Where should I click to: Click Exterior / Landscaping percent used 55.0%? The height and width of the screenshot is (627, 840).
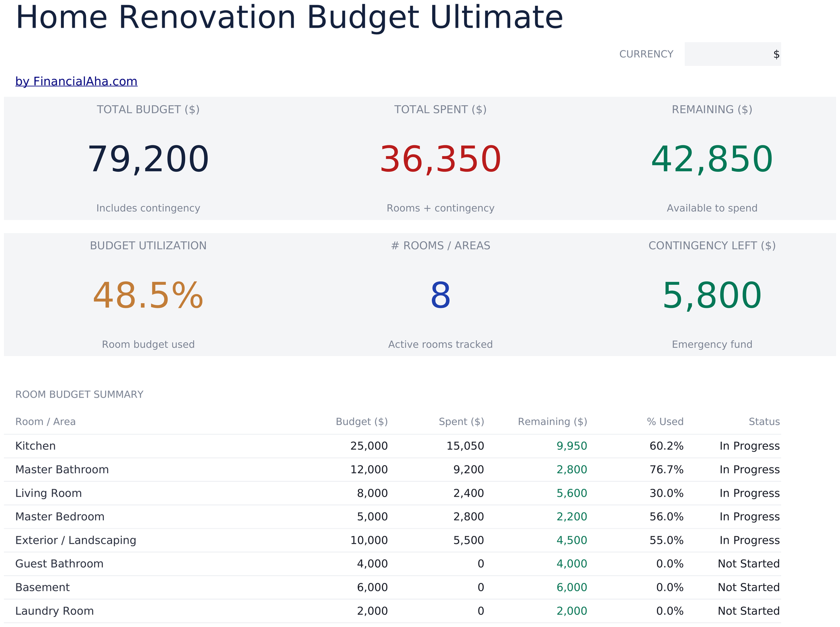667,540
